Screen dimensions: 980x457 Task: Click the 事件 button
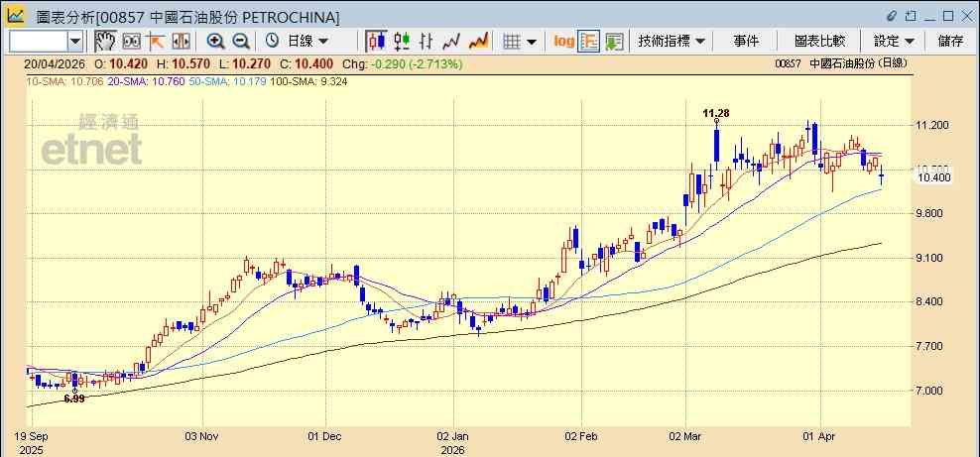click(746, 42)
